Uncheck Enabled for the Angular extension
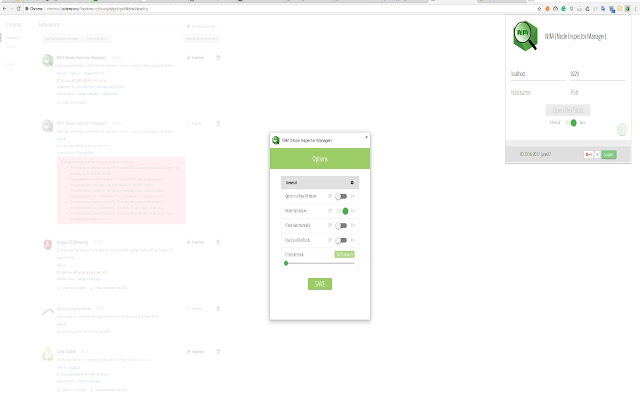The image size is (640, 400). point(189,242)
